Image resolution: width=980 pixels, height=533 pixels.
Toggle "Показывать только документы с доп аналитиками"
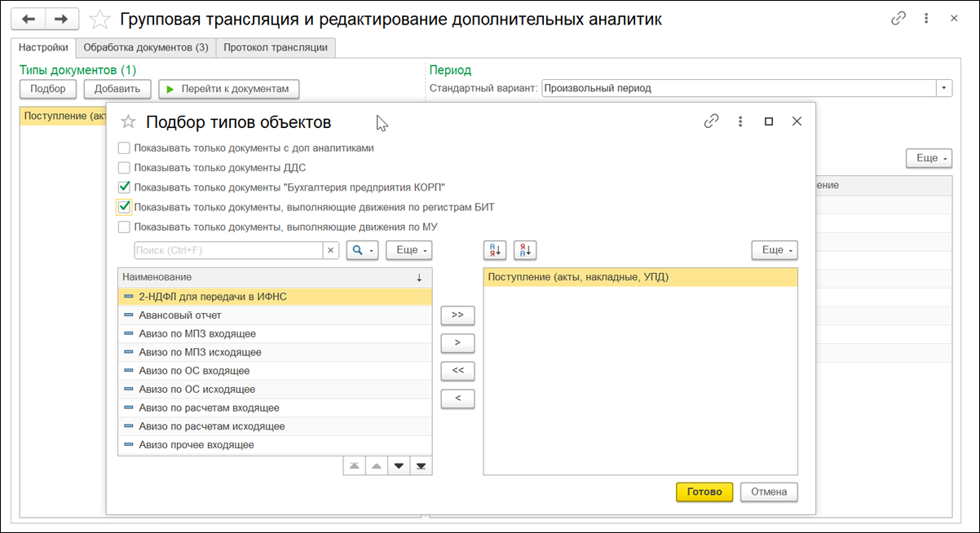click(124, 148)
